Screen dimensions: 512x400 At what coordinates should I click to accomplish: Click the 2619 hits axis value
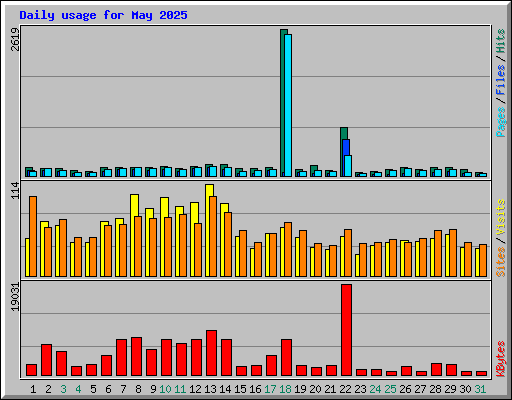(x=15, y=39)
